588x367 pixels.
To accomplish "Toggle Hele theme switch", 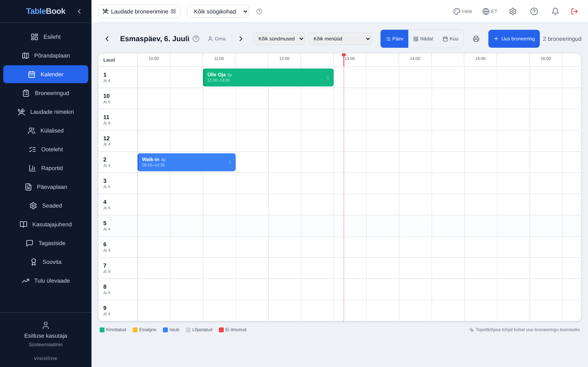I will [463, 11].
